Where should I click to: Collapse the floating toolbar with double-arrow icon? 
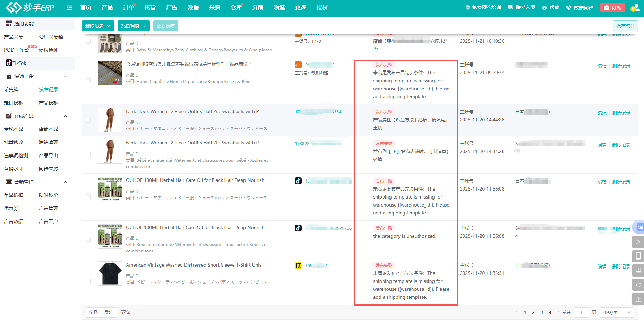point(638,242)
